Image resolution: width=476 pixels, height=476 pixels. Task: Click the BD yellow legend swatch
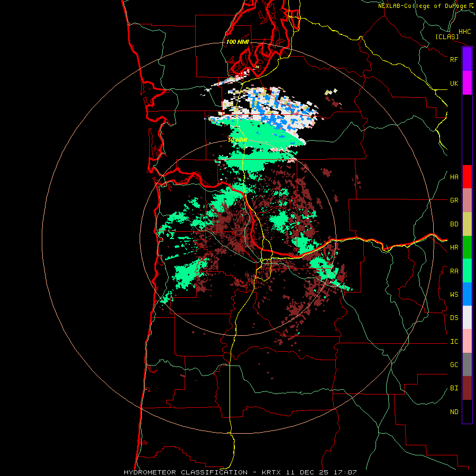tap(467, 224)
